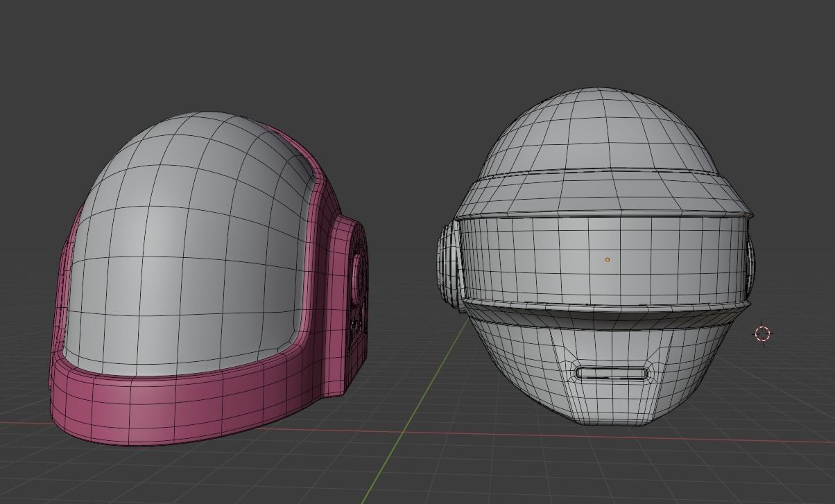This screenshot has width=835, height=504.
Task: Select the rectangular mouth slot on right helmet
Action: [612, 374]
